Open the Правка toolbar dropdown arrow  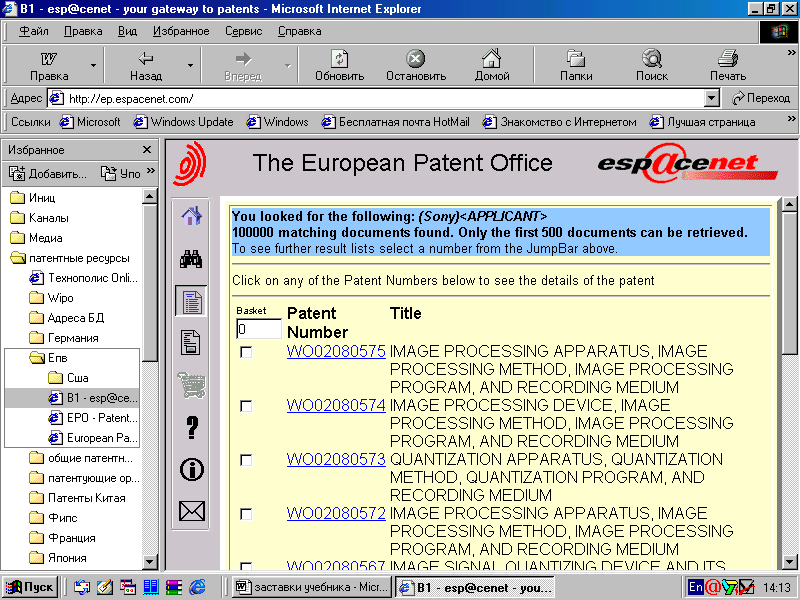point(93,65)
